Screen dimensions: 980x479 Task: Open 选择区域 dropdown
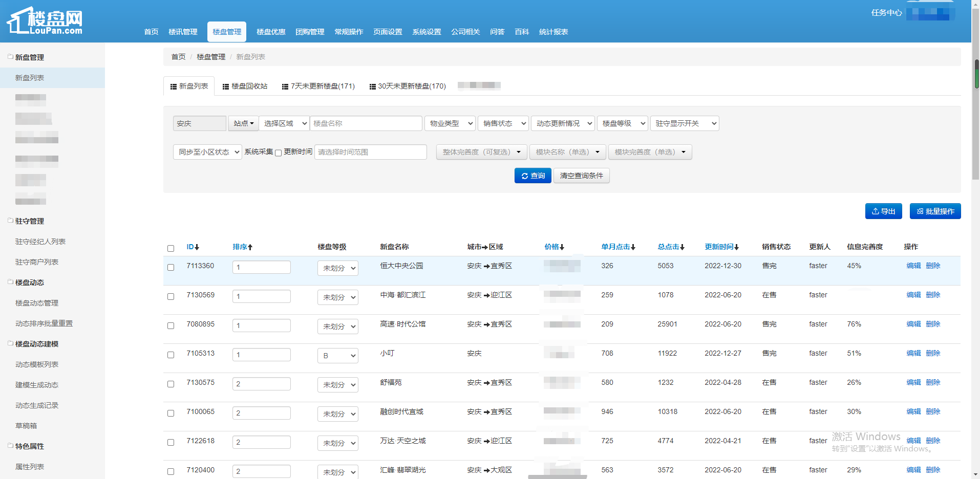tap(284, 123)
